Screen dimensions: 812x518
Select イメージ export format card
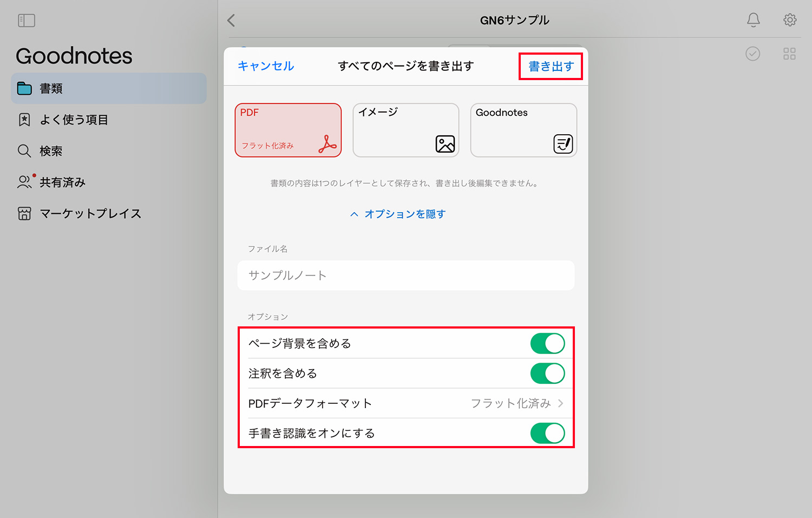pos(406,130)
